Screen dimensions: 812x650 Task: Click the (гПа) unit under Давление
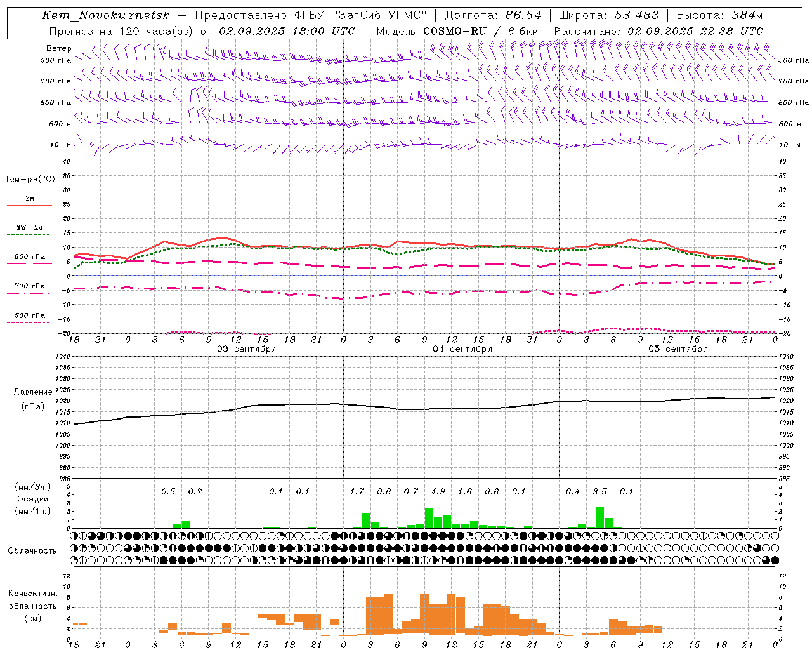pyautogui.click(x=33, y=406)
